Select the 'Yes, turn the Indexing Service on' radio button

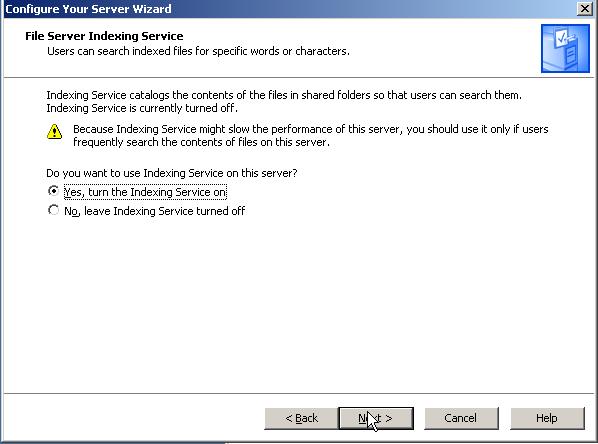pyautogui.click(x=53, y=191)
